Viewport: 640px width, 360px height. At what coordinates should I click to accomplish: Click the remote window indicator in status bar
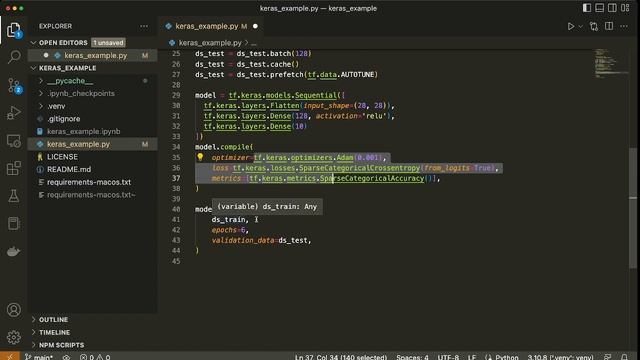[9, 356]
